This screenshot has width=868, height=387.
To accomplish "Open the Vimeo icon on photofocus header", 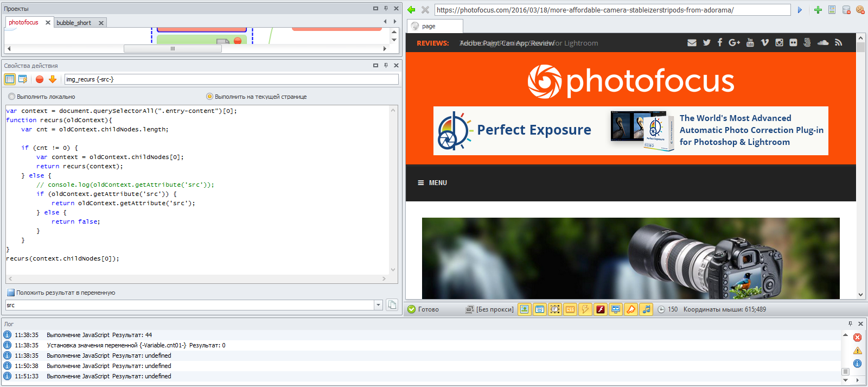I will 765,43.
